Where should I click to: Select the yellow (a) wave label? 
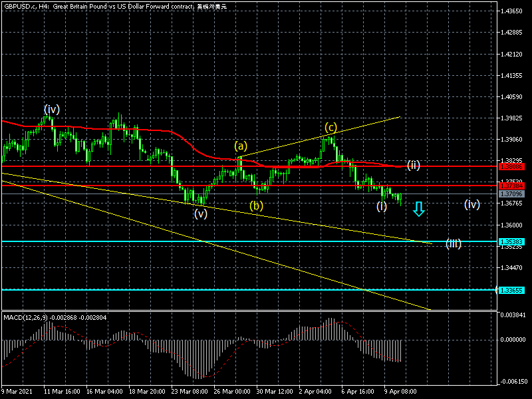[240, 146]
